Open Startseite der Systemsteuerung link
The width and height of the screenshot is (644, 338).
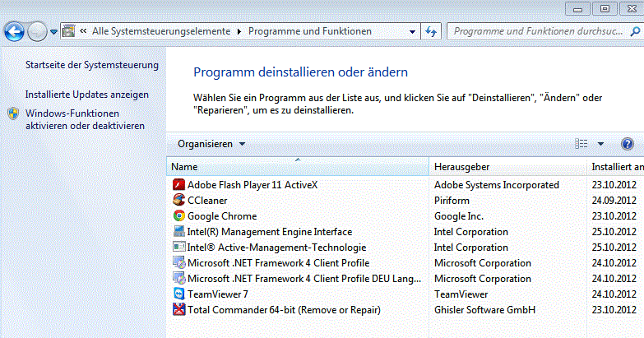[x=92, y=65]
